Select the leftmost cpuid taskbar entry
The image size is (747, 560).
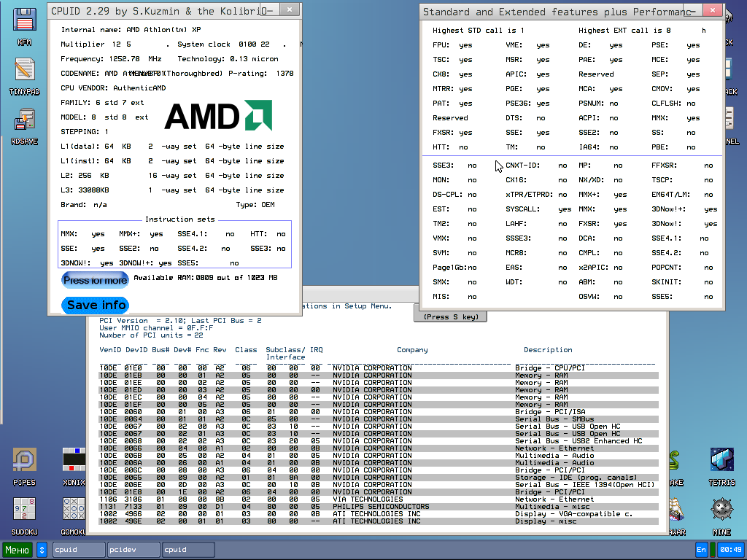coord(78,550)
